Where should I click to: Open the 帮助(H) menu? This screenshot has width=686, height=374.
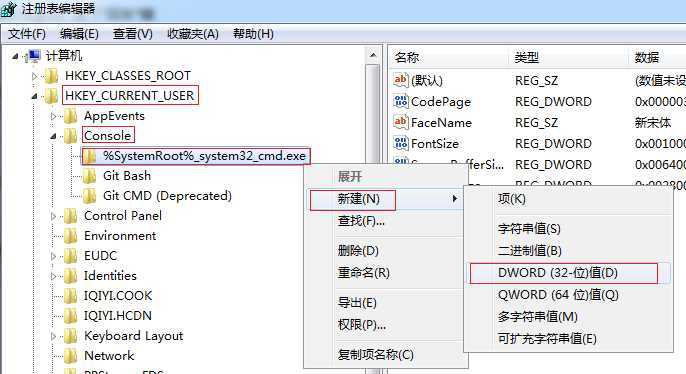tap(253, 34)
